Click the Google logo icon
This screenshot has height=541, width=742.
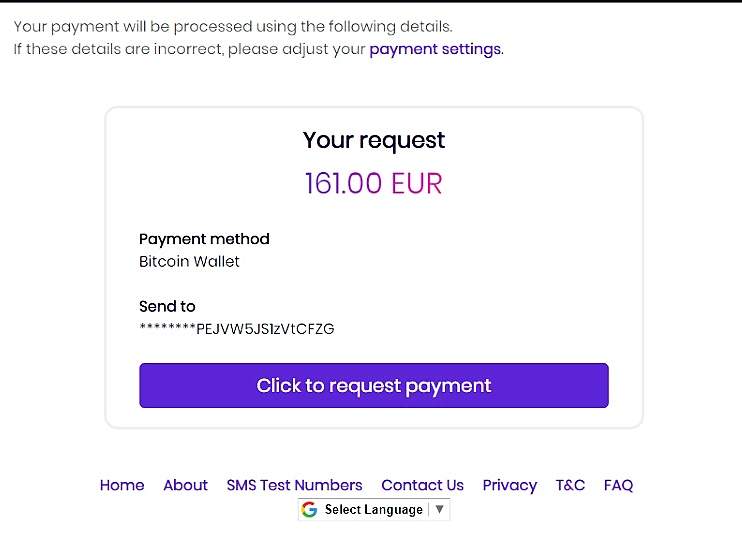click(x=309, y=510)
